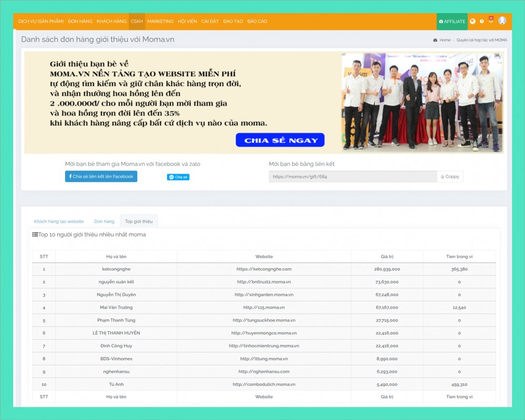Select the 'Top giới thiệu' tab
The image size is (525, 420).
(139, 222)
